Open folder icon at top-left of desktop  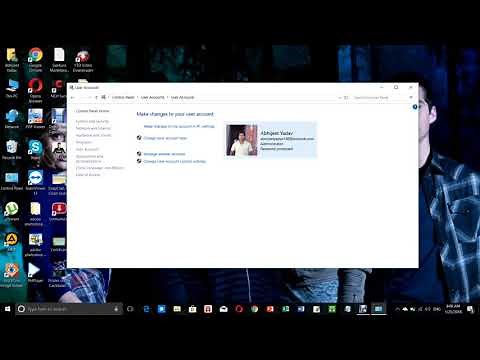click(x=12, y=60)
